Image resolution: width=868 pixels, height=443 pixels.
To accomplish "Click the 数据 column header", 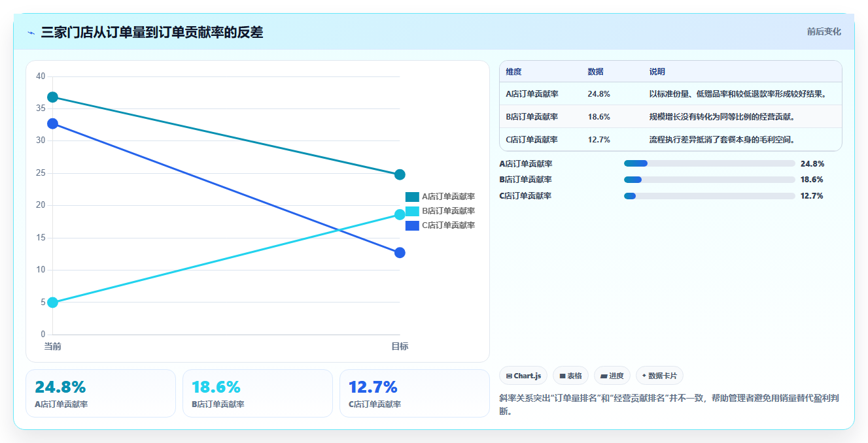I will point(595,72).
